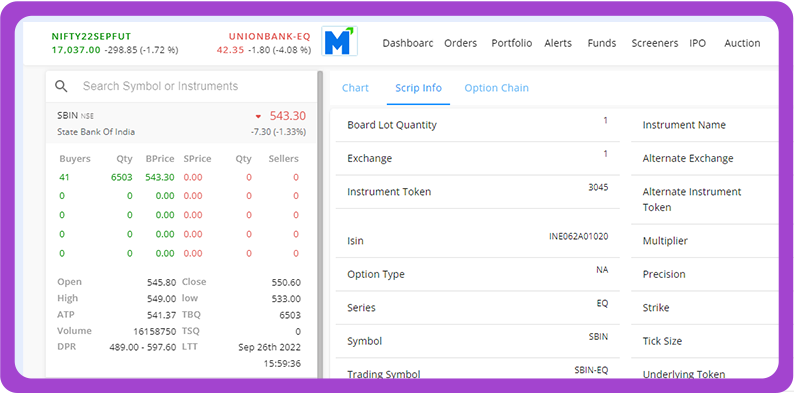Click the Underlying Token label
The image size is (794, 393).
(x=684, y=374)
